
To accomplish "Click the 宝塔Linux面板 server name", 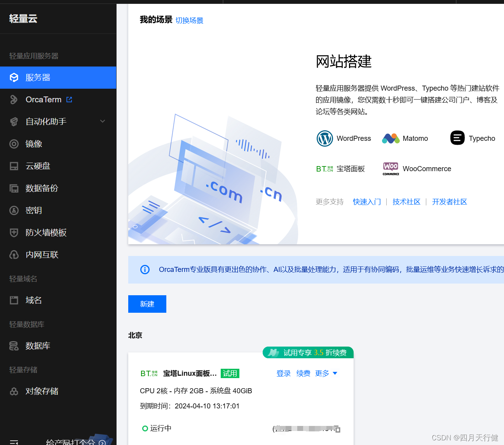I will click(190, 373).
